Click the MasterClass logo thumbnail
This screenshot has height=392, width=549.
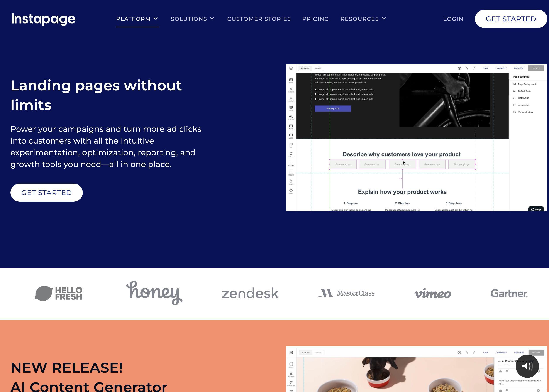[347, 293]
